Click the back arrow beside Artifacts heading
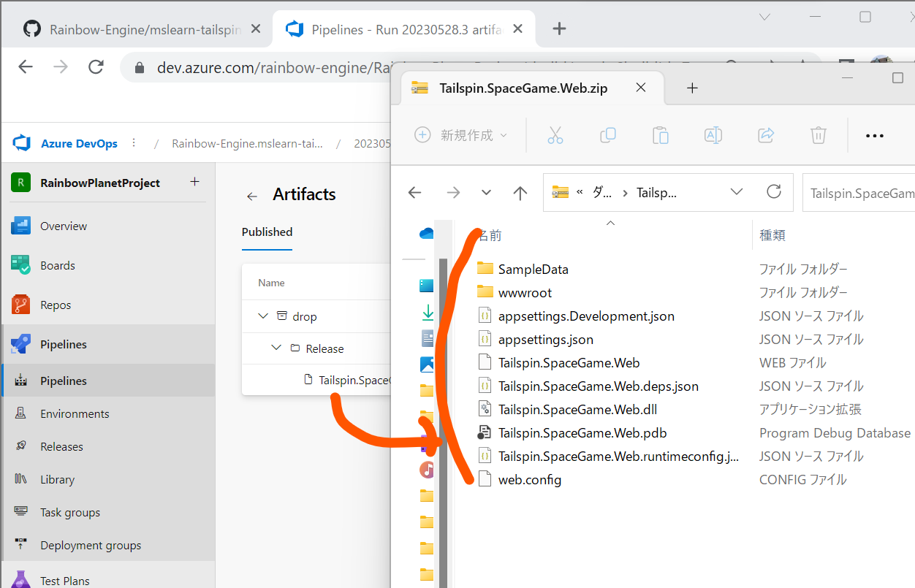The height and width of the screenshot is (588, 915). pyautogui.click(x=252, y=196)
